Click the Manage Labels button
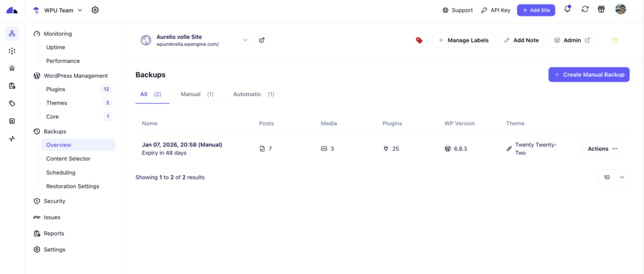Viewport: 644px width, 274px height. (x=463, y=40)
